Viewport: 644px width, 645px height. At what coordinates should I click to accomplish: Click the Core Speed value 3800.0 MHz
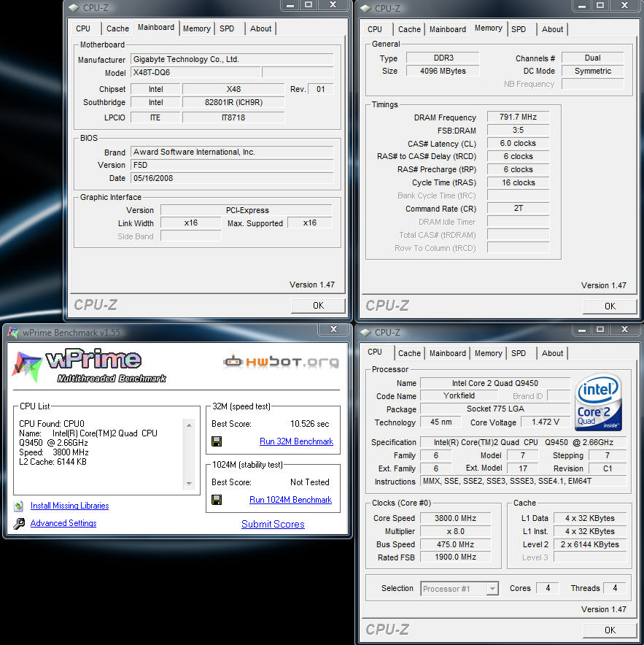click(456, 518)
